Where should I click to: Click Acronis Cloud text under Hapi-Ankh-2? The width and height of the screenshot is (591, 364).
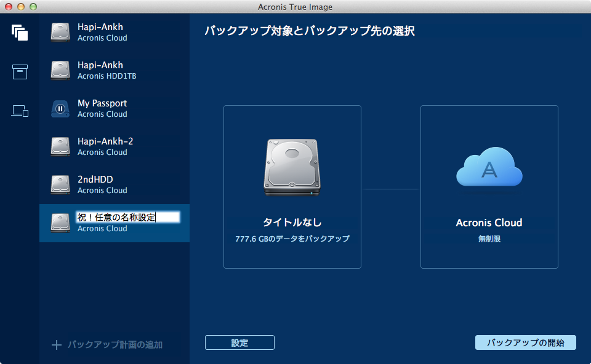click(102, 152)
